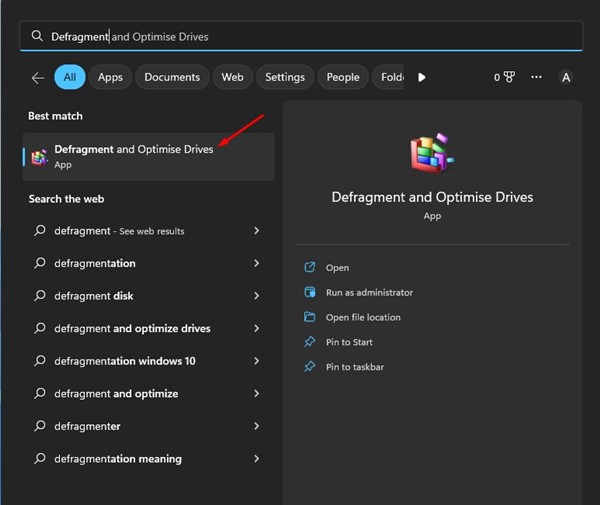Expand more filter tabs with the play arrow
The width and height of the screenshot is (600, 505).
click(421, 77)
